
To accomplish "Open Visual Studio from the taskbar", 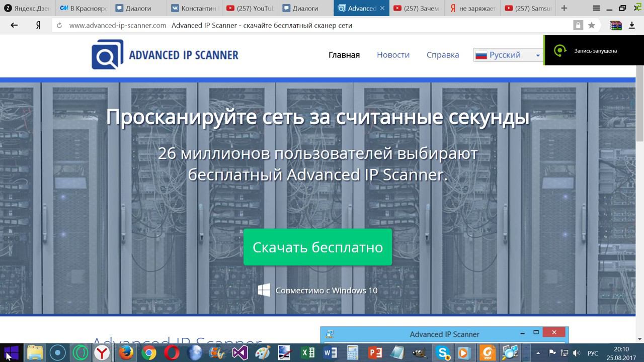I will [x=239, y=352].
